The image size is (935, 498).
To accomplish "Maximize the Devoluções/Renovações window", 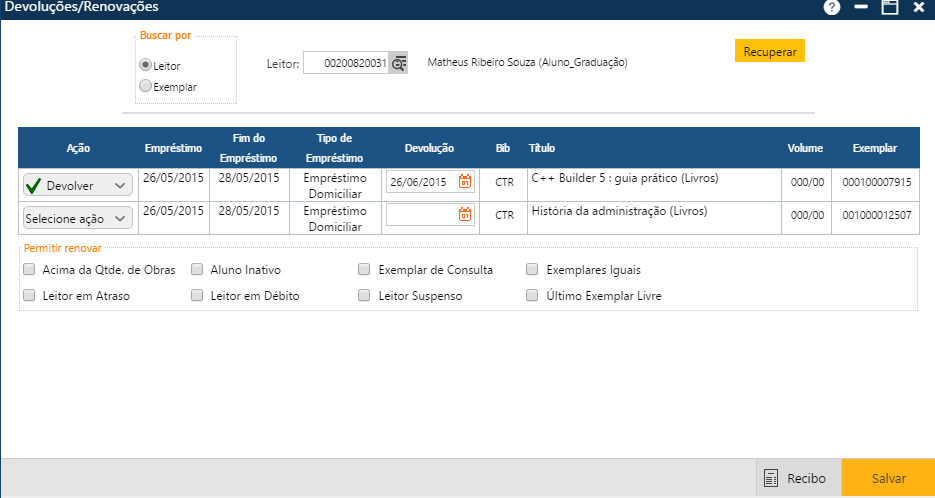I will (x=889, y=7).
